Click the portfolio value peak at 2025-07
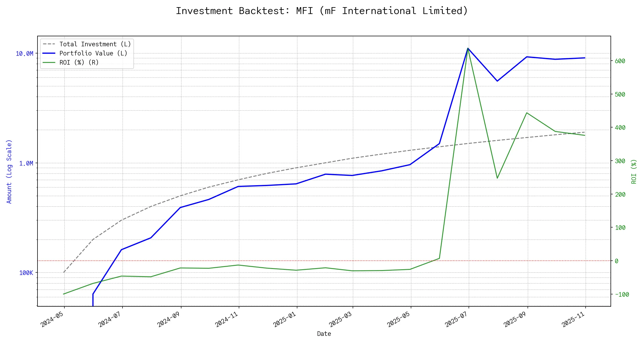Screen dimensions: 644x343 click(x=468, y=48)
